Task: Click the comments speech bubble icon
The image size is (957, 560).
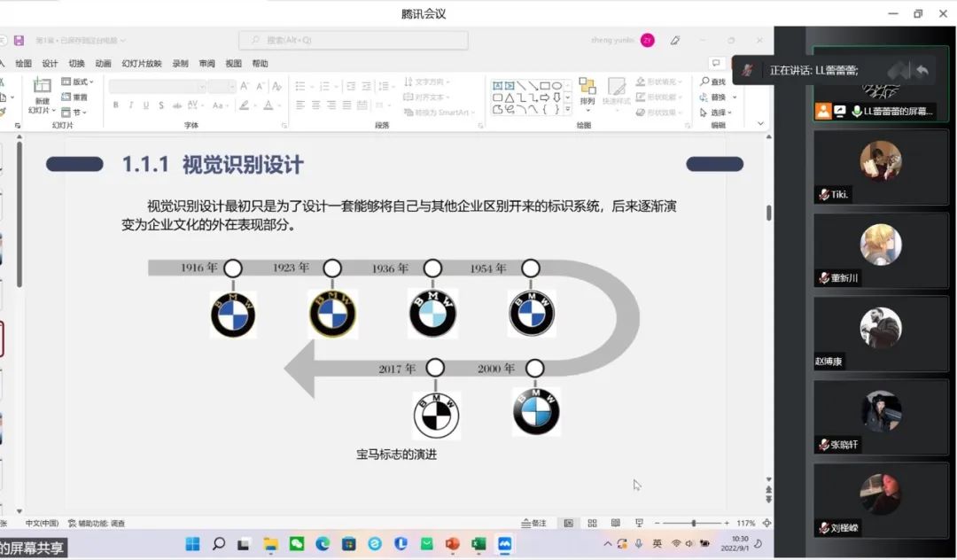Action: pos(715,63)
